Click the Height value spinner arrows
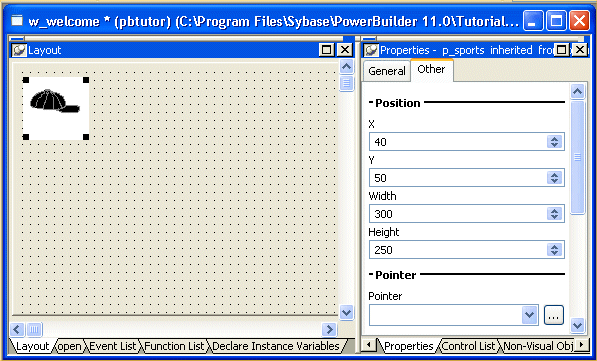The width and height of the screenshot is (597, 361). point(554,250)
